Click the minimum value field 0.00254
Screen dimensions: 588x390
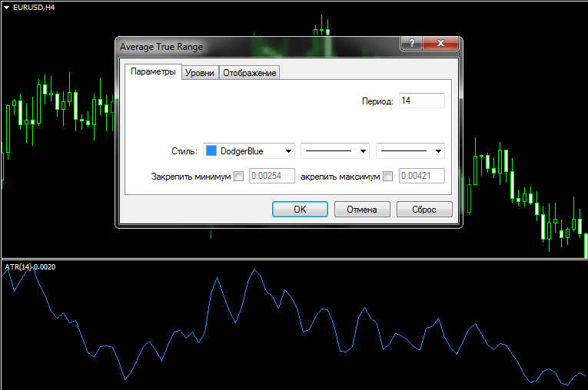pyautogui.click(x=272, y=177)
